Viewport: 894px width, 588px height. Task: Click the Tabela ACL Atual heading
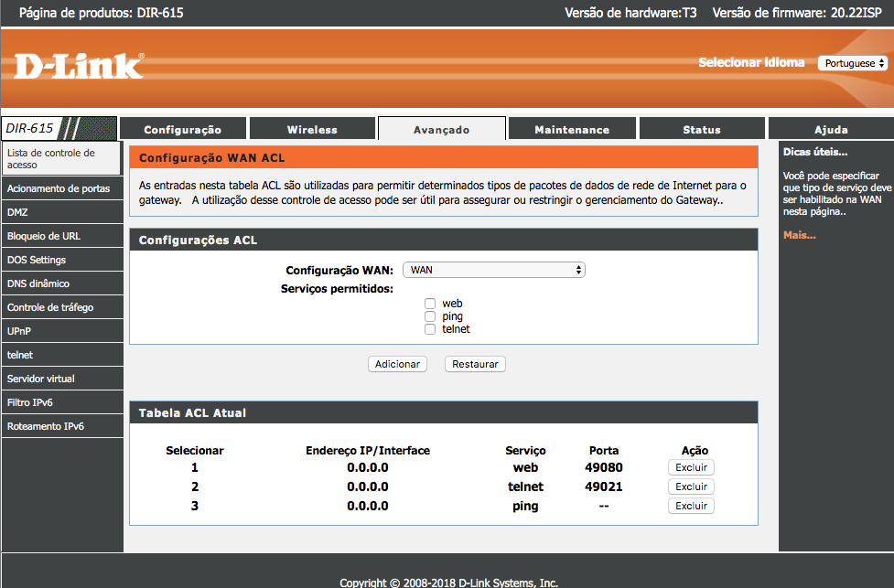[193, 412]
